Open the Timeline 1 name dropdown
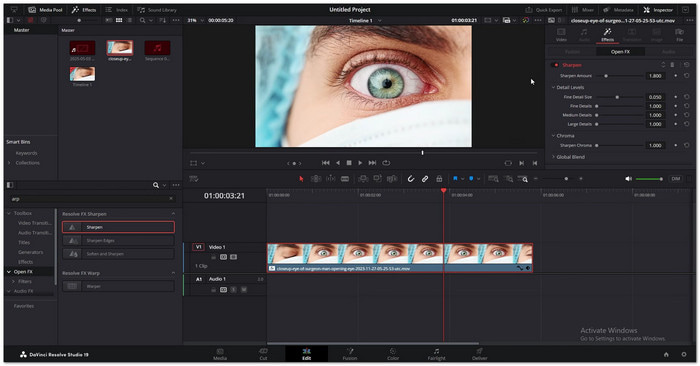 [x=380, y=21]
